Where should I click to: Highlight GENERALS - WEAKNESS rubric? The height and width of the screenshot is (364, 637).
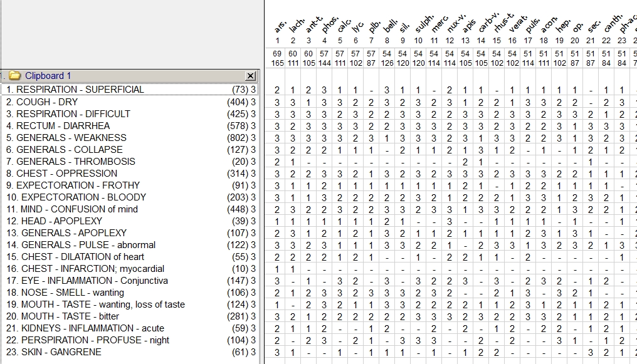click(x=130, y=138)
